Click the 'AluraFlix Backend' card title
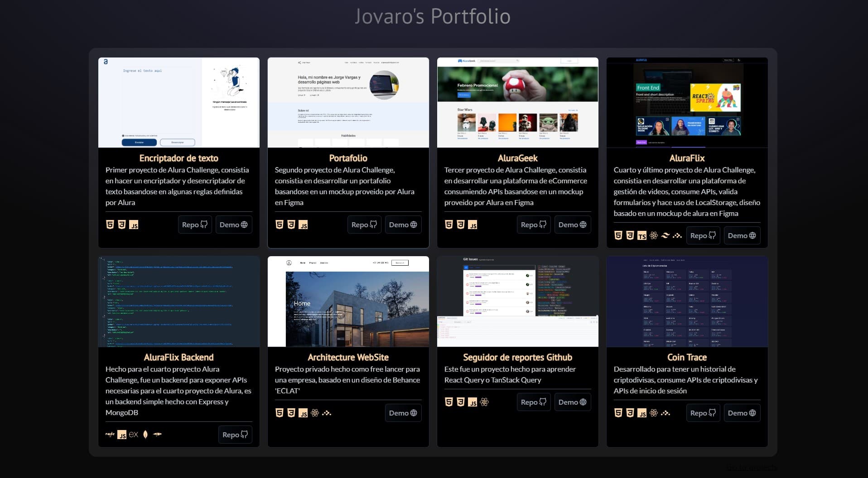This screenshot has width=868, height=478. (179, 357)
